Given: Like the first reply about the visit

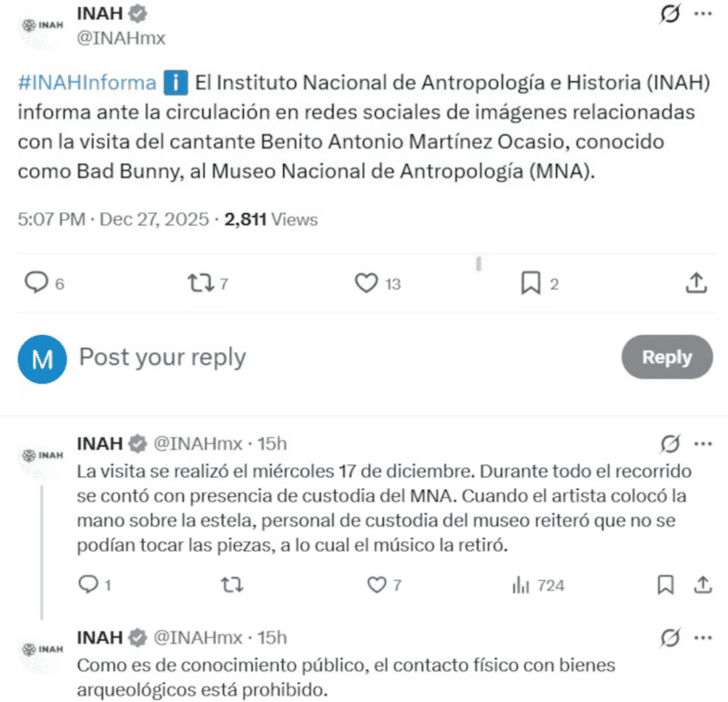Looking at the screenshot, I should click(x=376, y=585).
